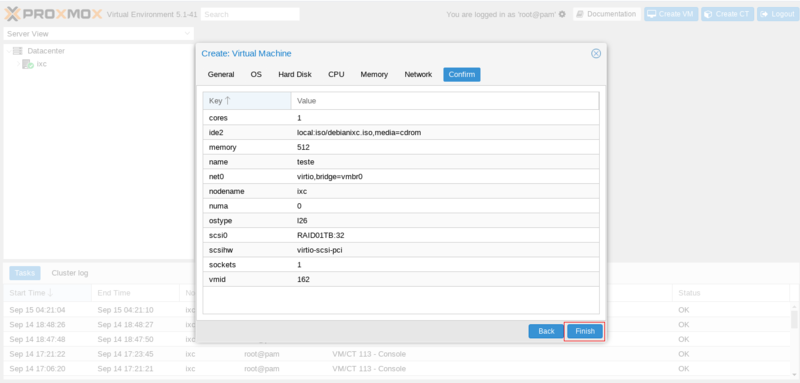
Task: Select the Datacenter server icon
Action: pyautogui.click(x=18, y=51)
